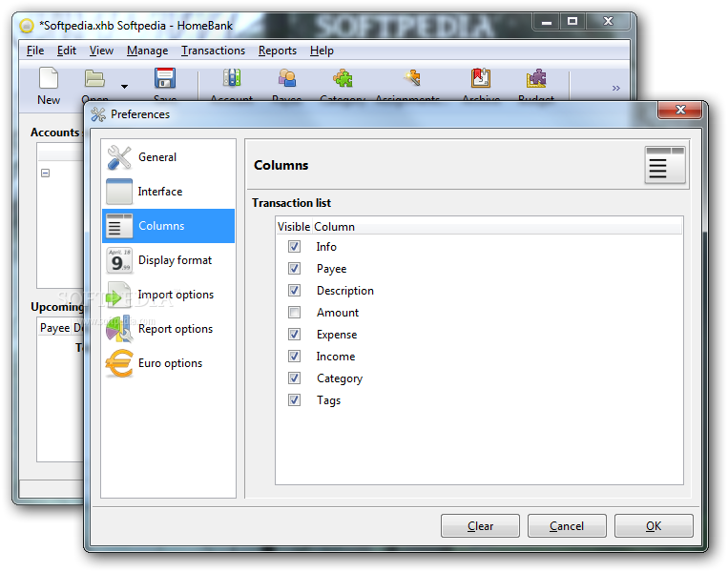
Task: Open the Payee toolbar icon
Action: (287, 78)
